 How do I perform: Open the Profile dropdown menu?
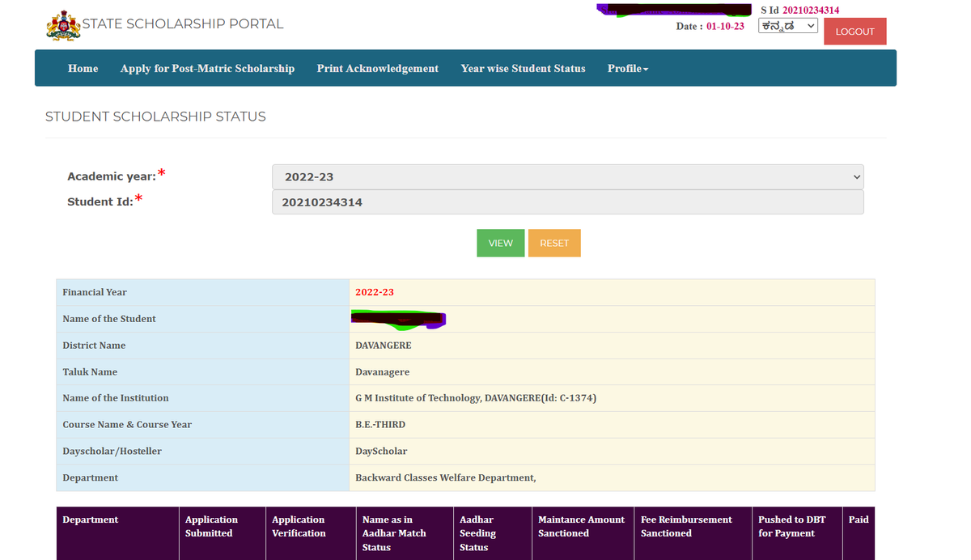(x=627, y=68)
